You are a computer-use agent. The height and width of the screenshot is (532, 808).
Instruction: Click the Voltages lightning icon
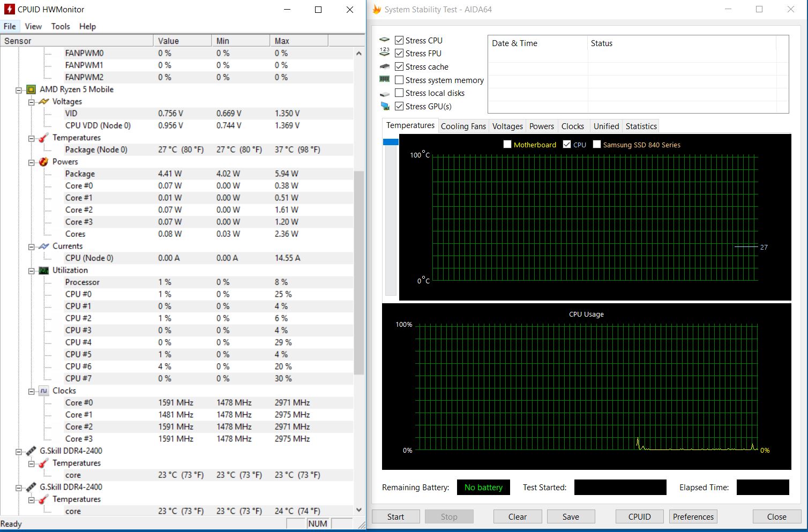[44, 102]
